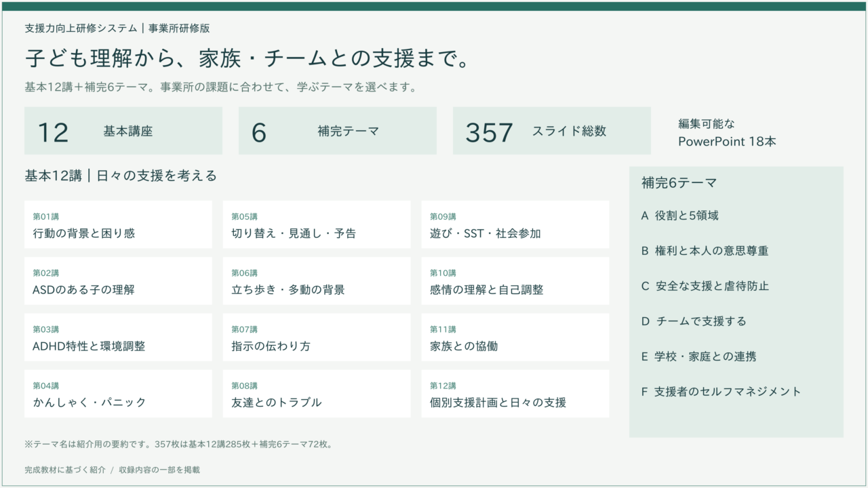The width and height of the screenshot is (868, 488).
Task: Click theme F 支援者のセルフマネジメント
Action: tap(721, 392)
